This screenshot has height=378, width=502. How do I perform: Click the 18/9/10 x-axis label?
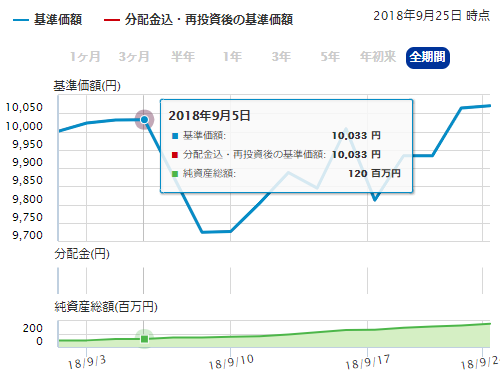pyautogui.click(x=231, y=362)
